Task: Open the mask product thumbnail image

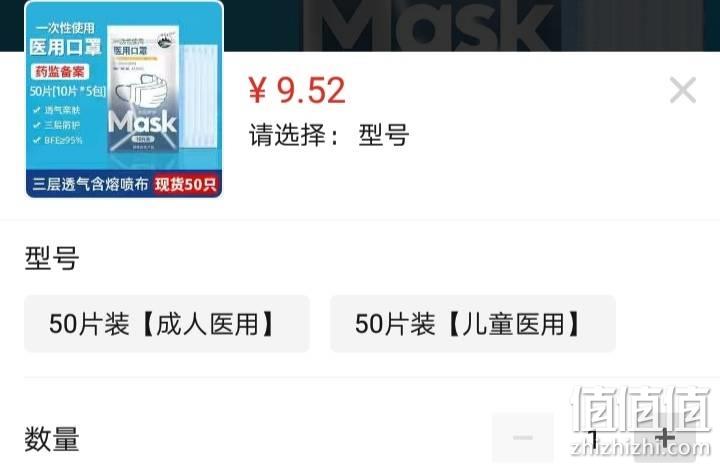Action: [124, 99]
